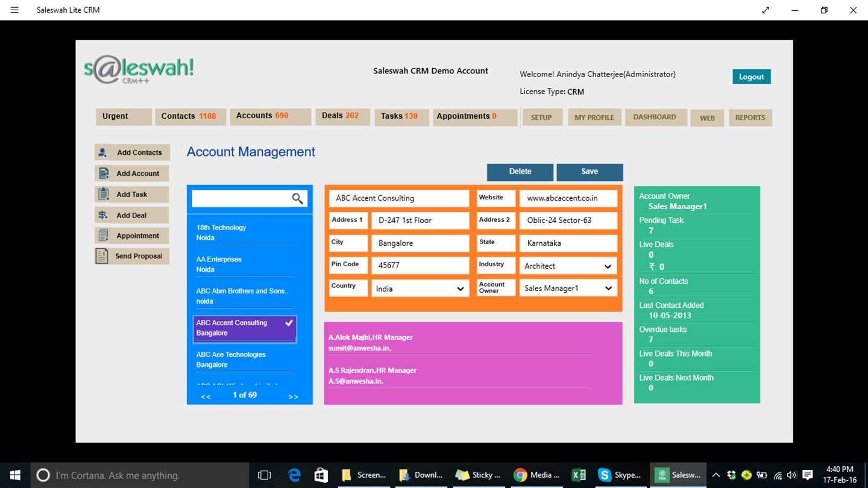868x488 pixels.
Task: Open Task View from taskbar
Action: 264,475
